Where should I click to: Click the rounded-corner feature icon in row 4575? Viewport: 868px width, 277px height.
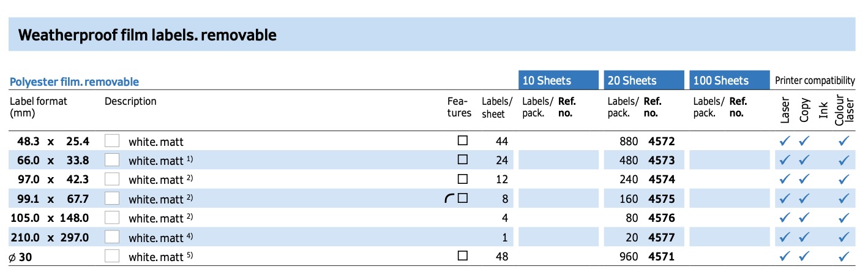(x=449, y=198)
